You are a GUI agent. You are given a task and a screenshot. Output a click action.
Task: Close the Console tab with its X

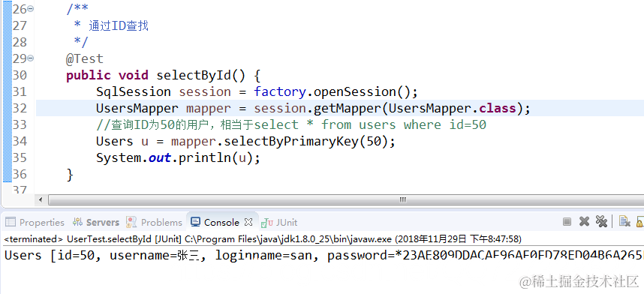point(248,222)
